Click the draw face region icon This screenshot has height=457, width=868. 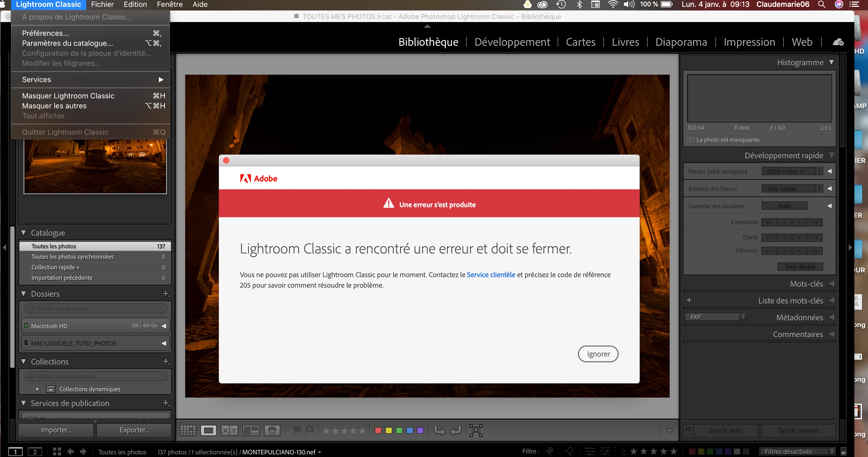point(476,430)
